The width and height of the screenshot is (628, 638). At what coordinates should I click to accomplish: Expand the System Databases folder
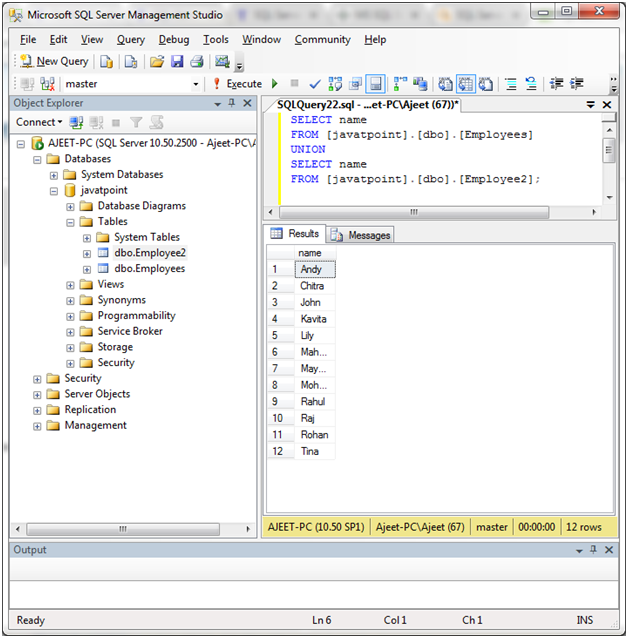point(54,175)
